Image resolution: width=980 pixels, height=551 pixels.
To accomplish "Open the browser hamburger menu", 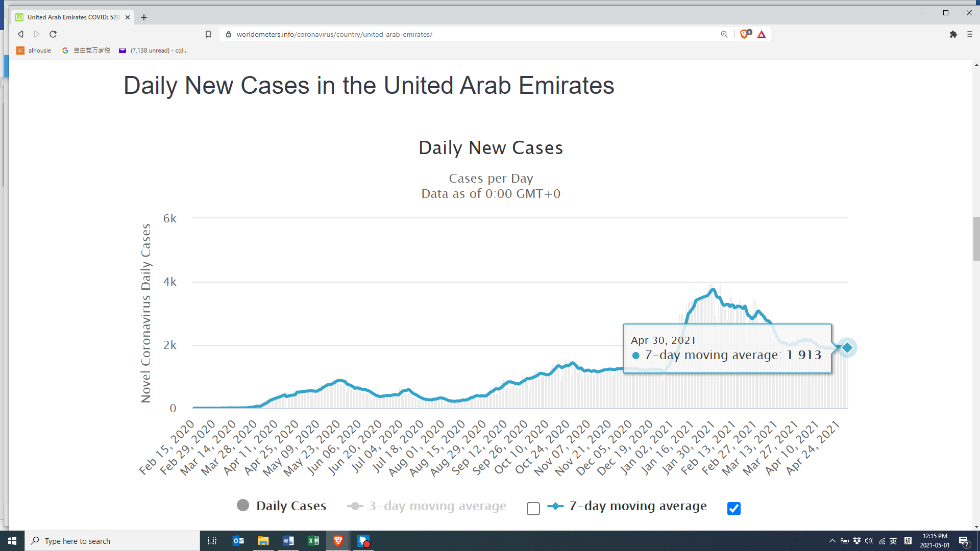I will coord(970,34).
